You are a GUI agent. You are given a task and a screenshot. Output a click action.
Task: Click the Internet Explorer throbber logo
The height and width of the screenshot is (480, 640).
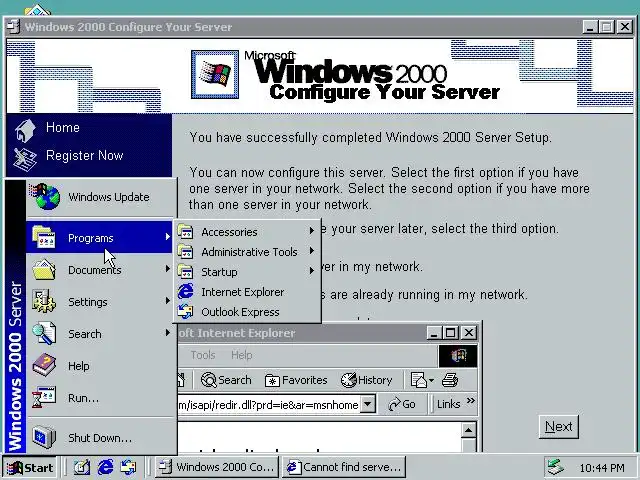point(458,356)
